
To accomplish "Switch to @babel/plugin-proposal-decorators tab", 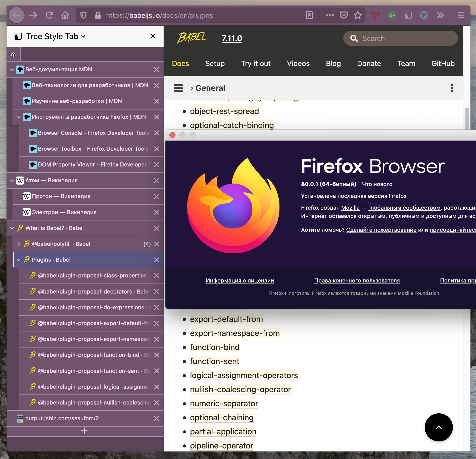I will (x=91, y=292).
